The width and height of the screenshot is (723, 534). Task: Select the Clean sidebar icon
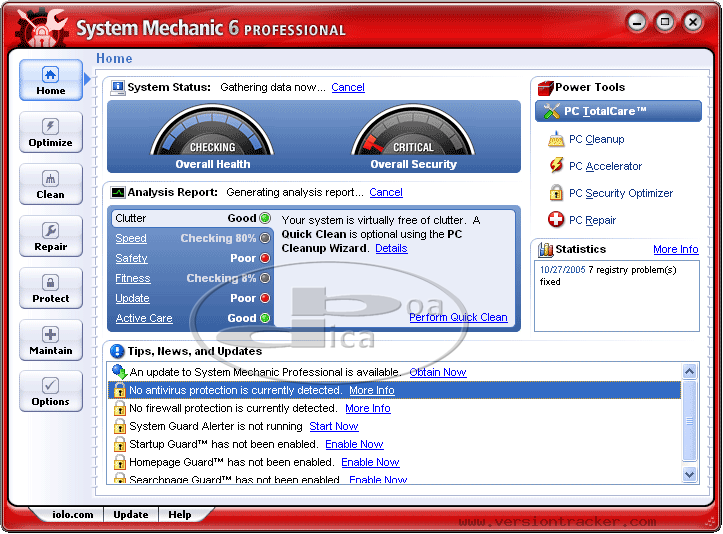[x=51, y=184]
